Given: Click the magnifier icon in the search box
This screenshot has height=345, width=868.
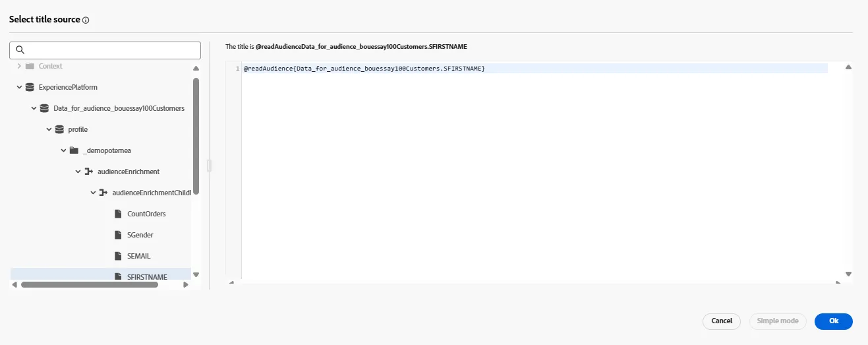Looking at the screenshot, I should coord(20,50).
